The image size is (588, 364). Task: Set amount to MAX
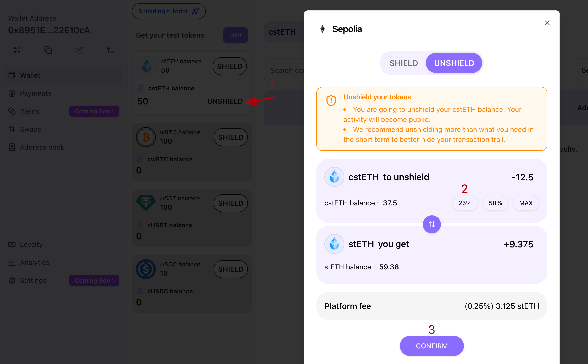point(526,203)
